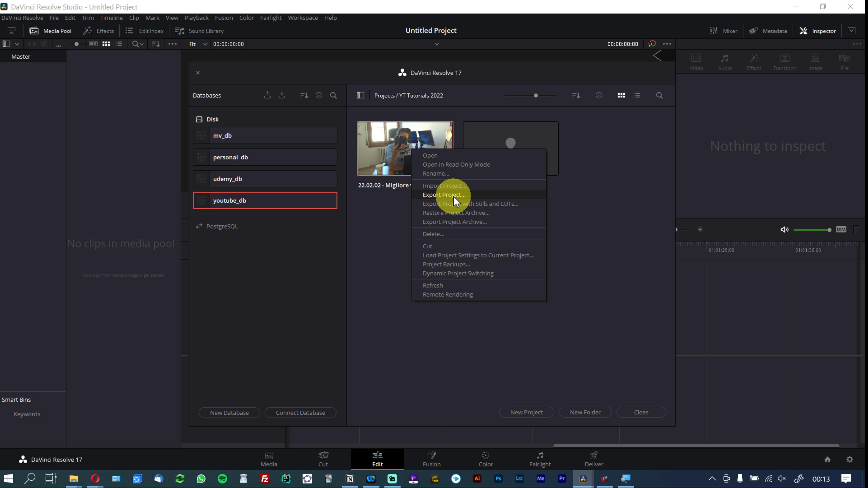This screenshot has width=868, height=488.
Task: Open the timeline name dropdown chevron
Action: click(x=437, y=44)
